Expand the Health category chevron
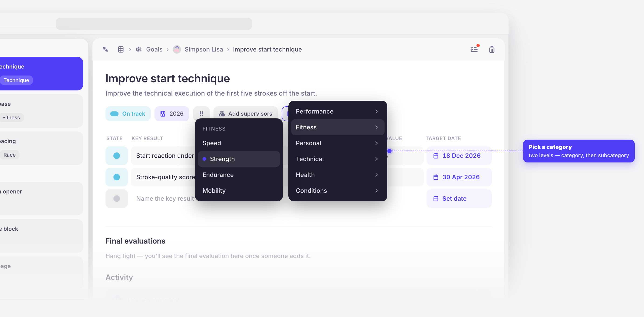Screen dimensions: 644x317 point(377,175)
